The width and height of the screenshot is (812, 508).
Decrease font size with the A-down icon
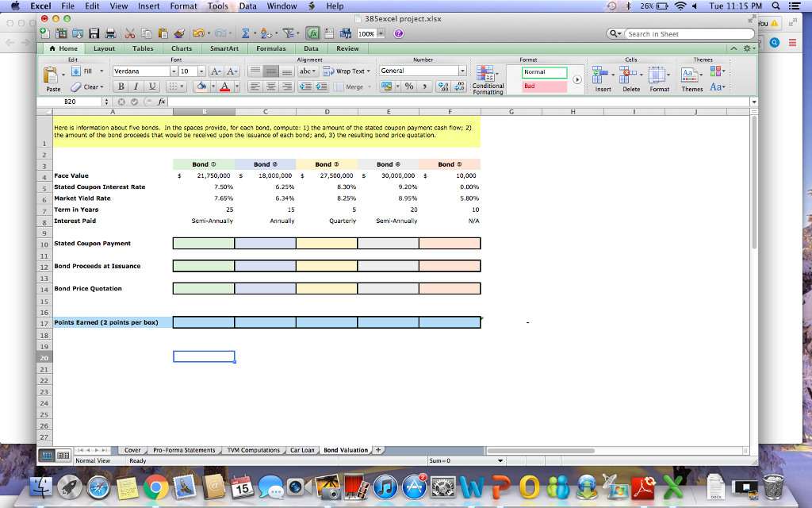click(x=232, y=71)
